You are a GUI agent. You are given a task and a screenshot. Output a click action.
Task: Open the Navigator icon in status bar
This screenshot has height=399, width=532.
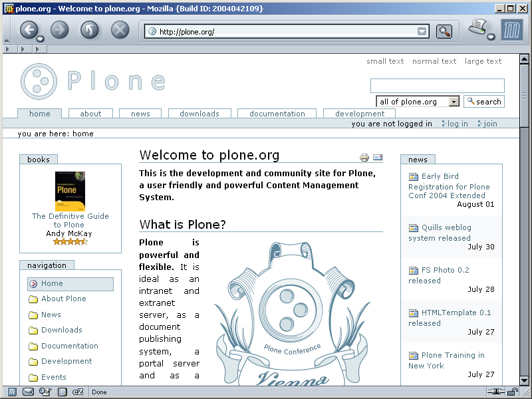pyautogui.click(x=11, y=392)
